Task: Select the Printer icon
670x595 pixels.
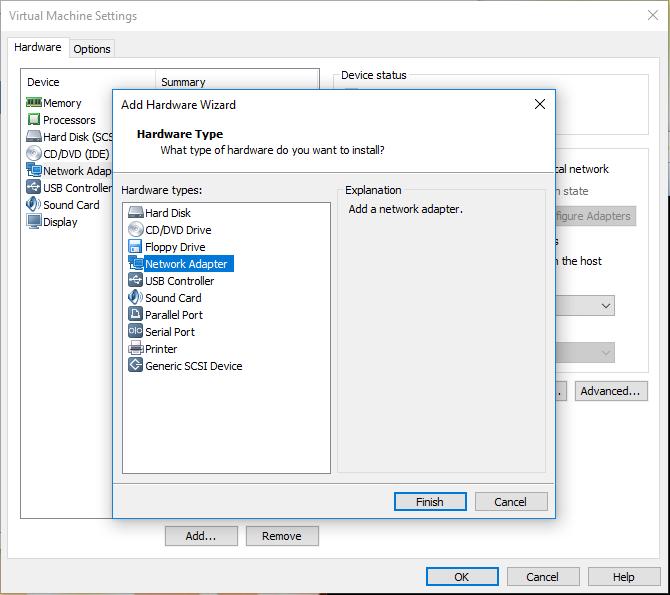Action: [135, 348]
